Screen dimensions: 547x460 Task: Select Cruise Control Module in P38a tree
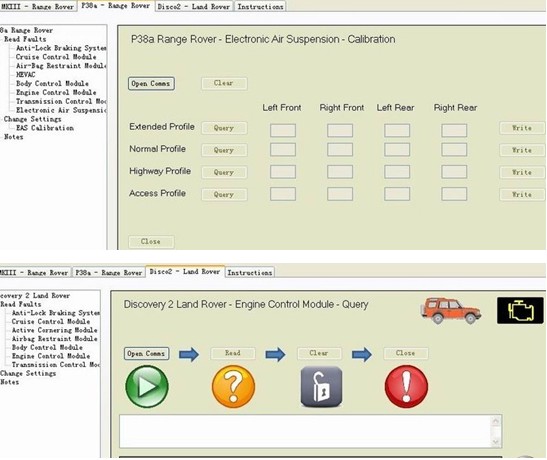coord(56,57)
